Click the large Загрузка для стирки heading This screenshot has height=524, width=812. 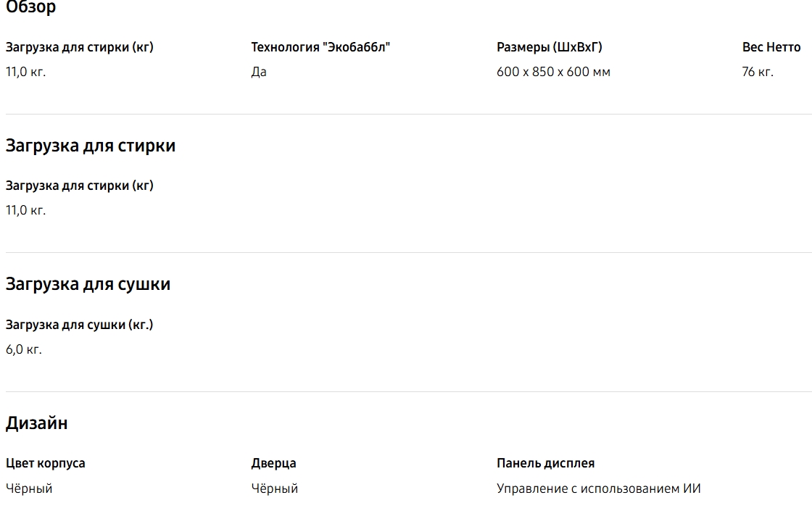[91, 146]
